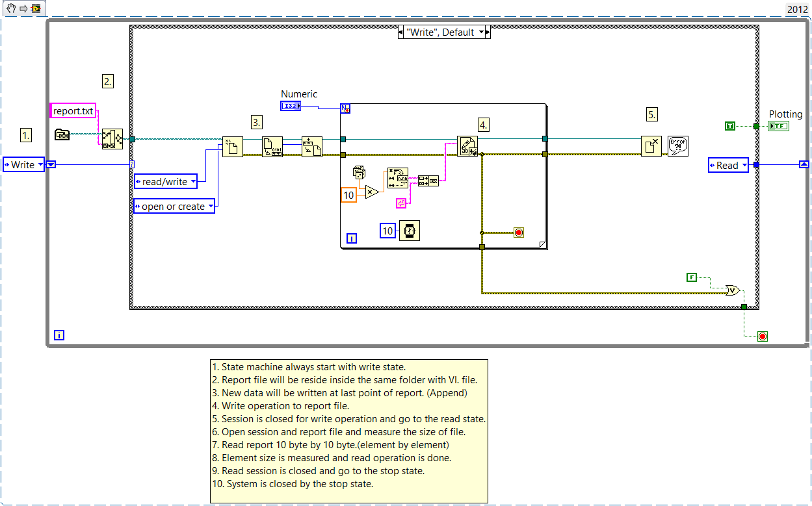The height and width of the screenshot is (506, 812).
Task: Select the Random Number dice icon
Action: pos(358,173)
